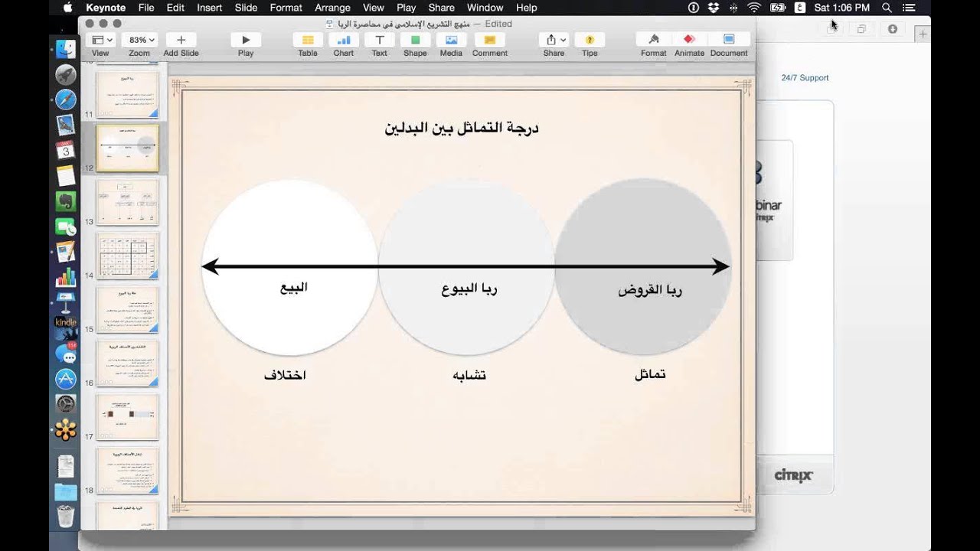Screen dimensions: 980x551
Task: Select slide 14 table thumbnail
Action: point(127,255)
